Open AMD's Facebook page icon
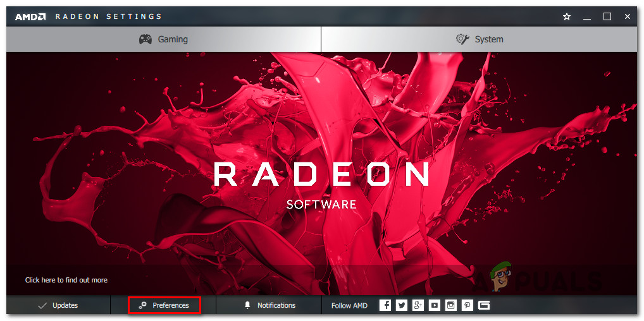This screenshot has height=321, width=644. (x=385, y=305)
